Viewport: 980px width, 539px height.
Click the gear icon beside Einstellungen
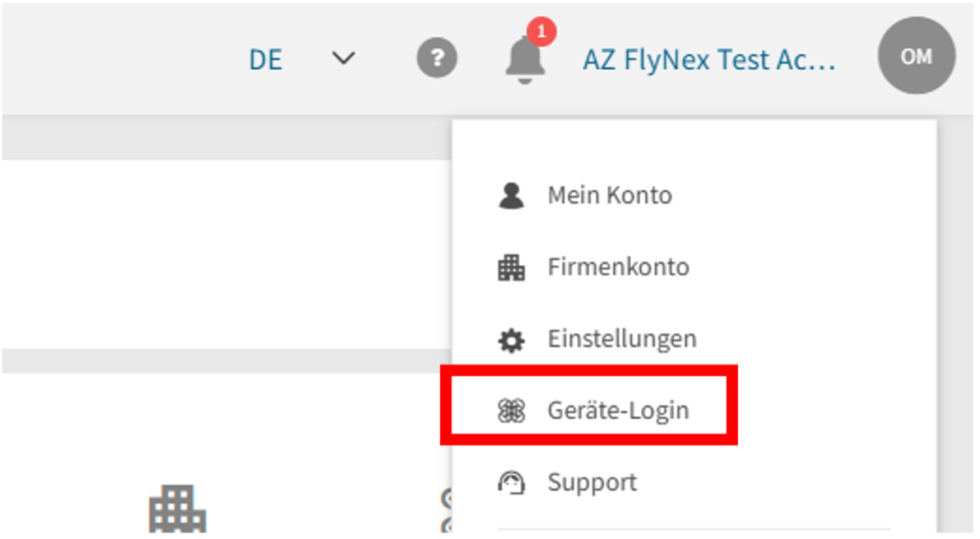[x=511, y=339]
